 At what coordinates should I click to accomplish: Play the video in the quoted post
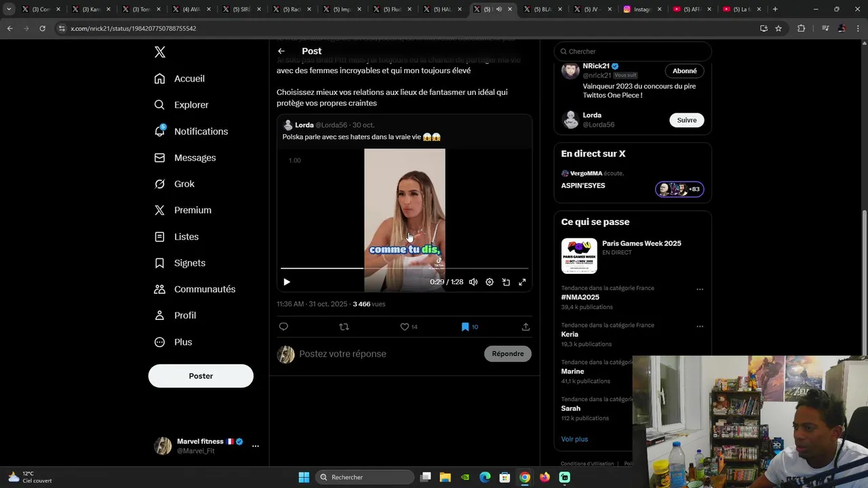287,282
